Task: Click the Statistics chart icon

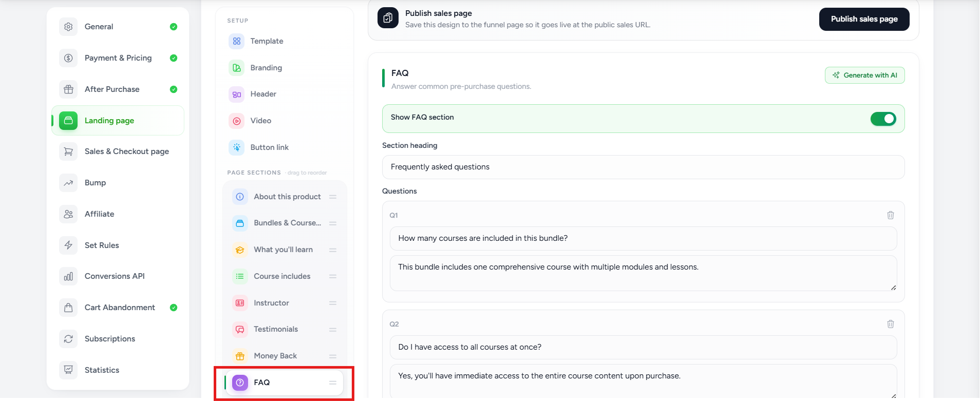Action: (68, 370)
